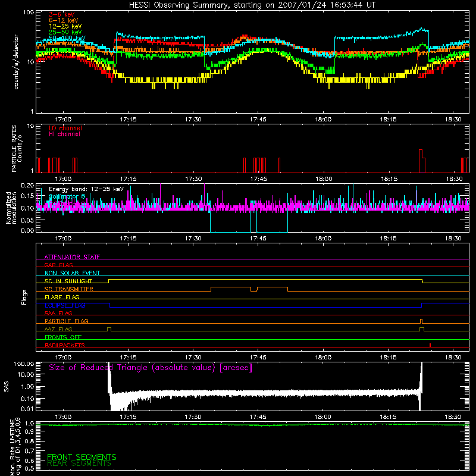Image resolution: width=476 pixels, height=476 pixels.
Task: Click the A47_FLAG pulse near 17:10
Action: click(x=109, y=329)
